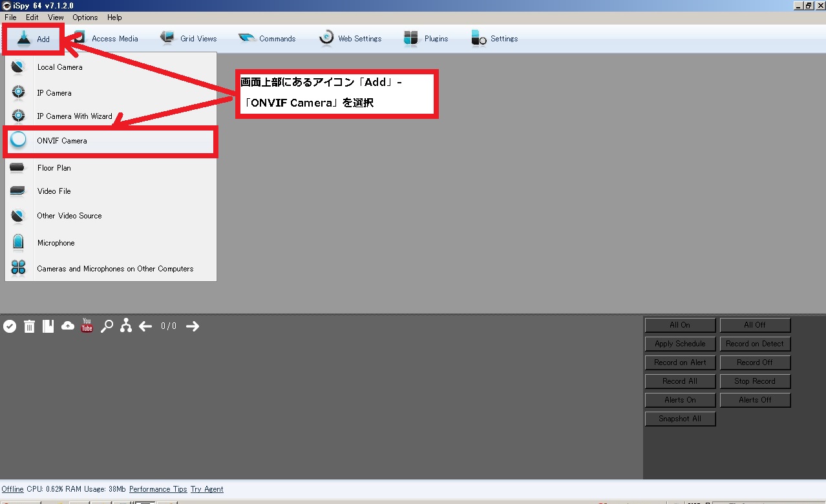Viewport: 826px width, 504px height.
Task: Click the cloud upload icon
Action: coord(68,326)
